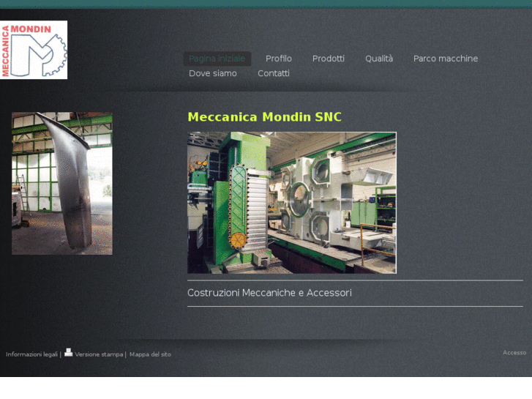The height and width of the screenshot is (399, 532).
Task: Select Qualità in the navigation
Action: point(379,59)
